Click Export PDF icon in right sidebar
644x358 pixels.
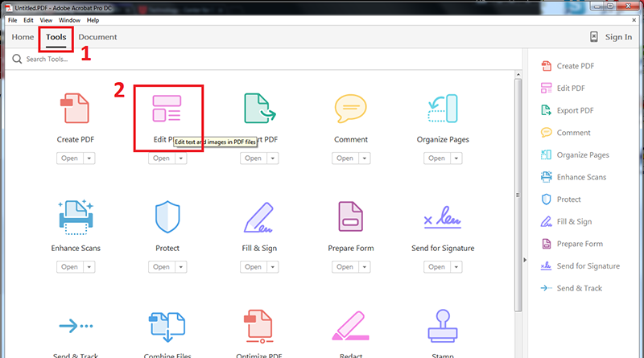(547, 110)
